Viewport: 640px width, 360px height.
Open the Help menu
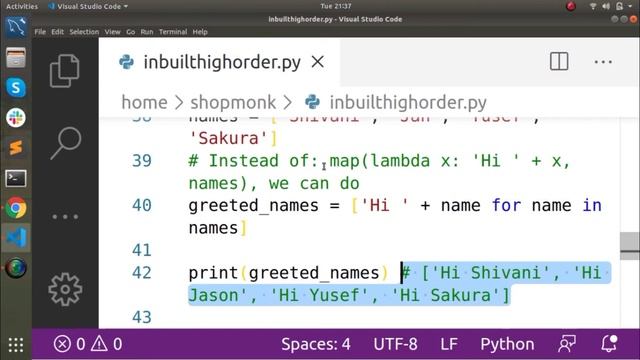point(200,32)
